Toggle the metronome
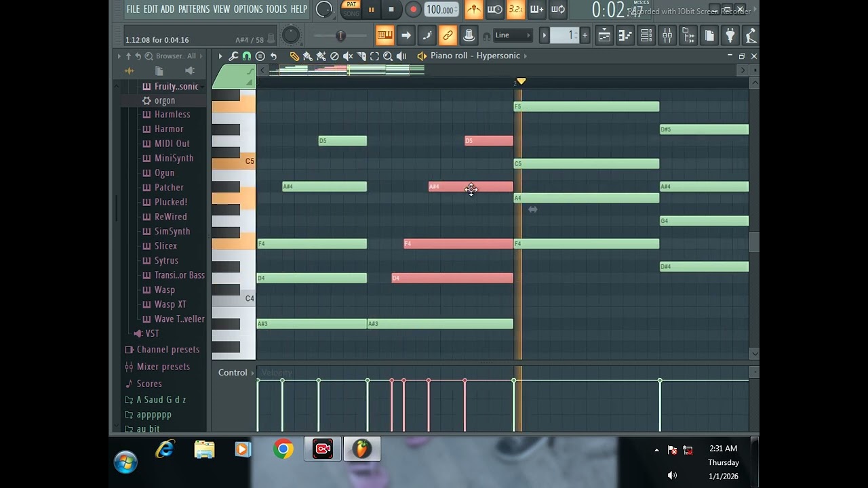Screen dimensions: 868x488 point(473,9)
